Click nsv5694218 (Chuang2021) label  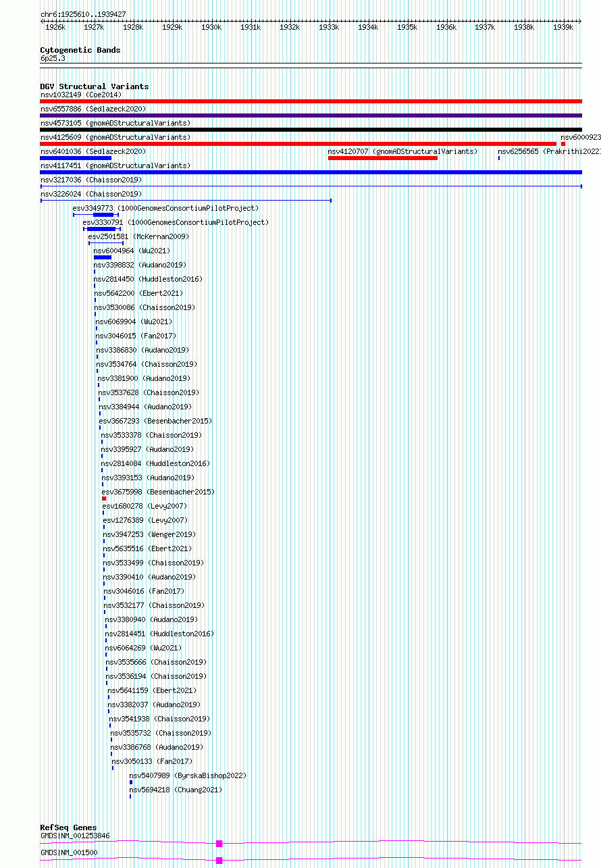coord(176,790)
